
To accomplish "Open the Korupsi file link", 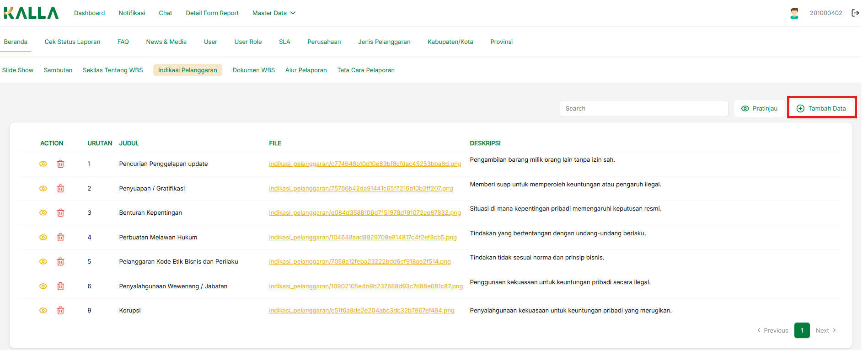I will 361,311.
